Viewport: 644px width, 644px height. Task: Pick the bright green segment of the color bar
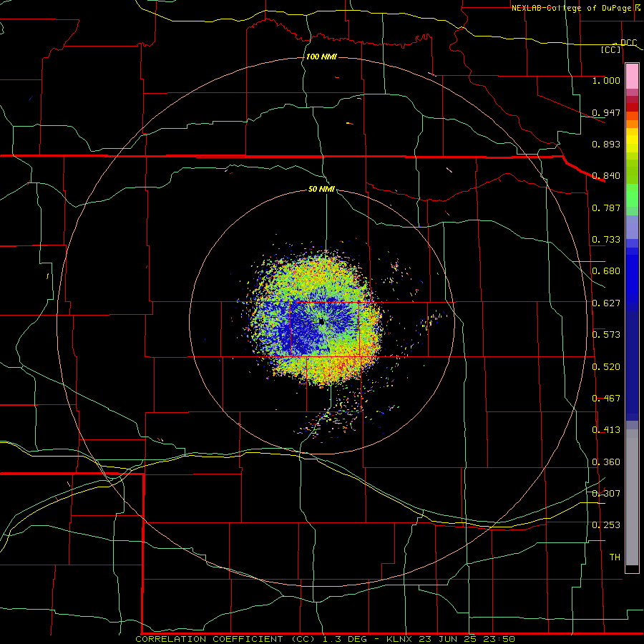click(x=632, y=195)
